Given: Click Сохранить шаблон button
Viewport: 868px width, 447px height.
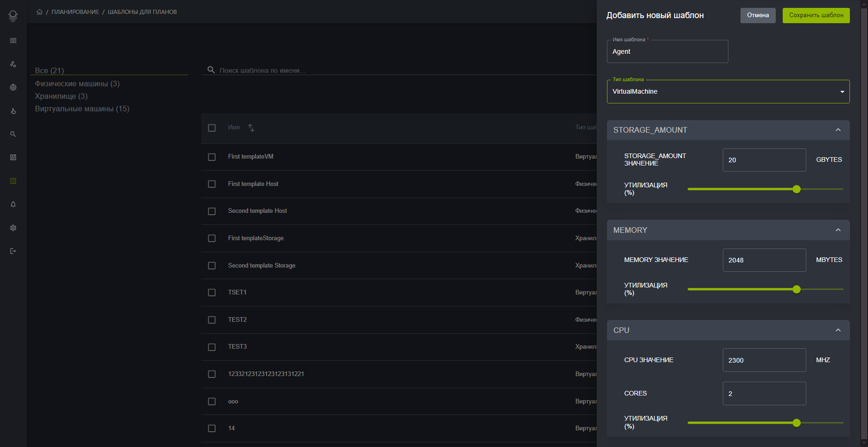Looking at the screenshot, I should point(816,15).
